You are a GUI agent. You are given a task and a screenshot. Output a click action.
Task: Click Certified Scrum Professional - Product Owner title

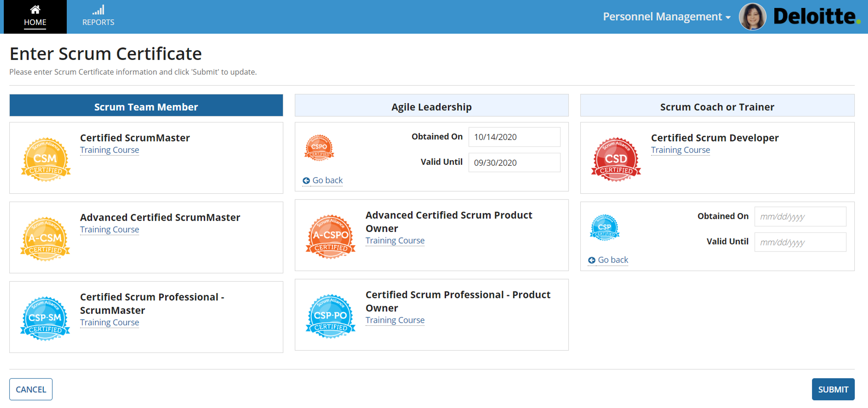coord(458,301)
